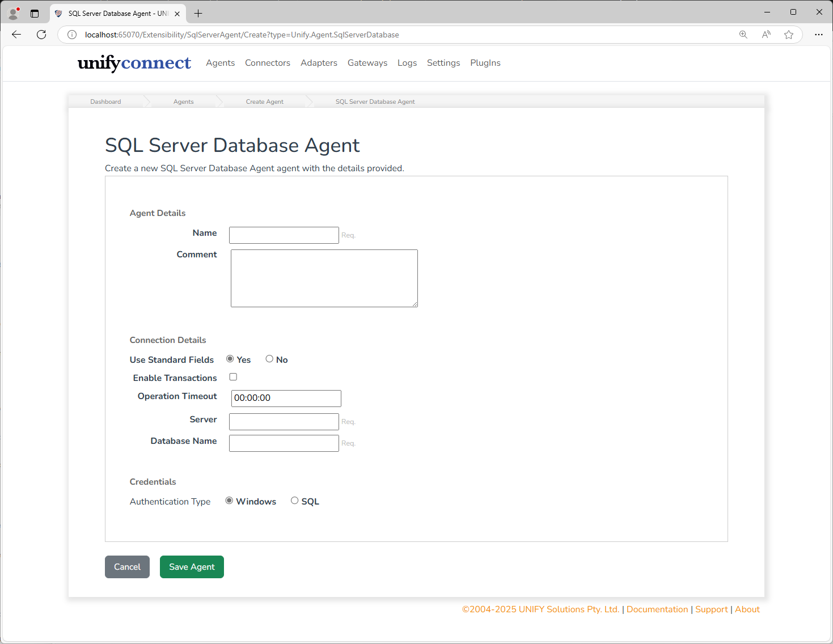The image size is (833, 644).
Task: Open browser Settings and more menu
Action: [x=819, y=35]
